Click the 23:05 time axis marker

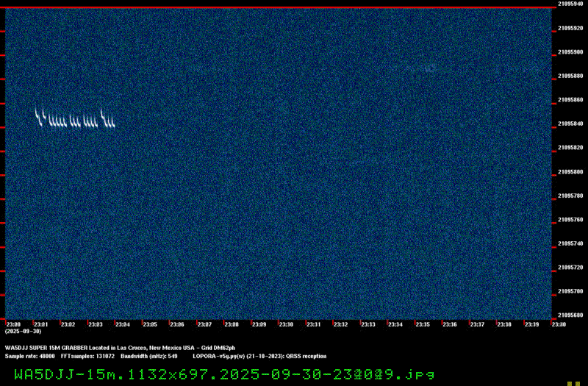coord(150,324)
